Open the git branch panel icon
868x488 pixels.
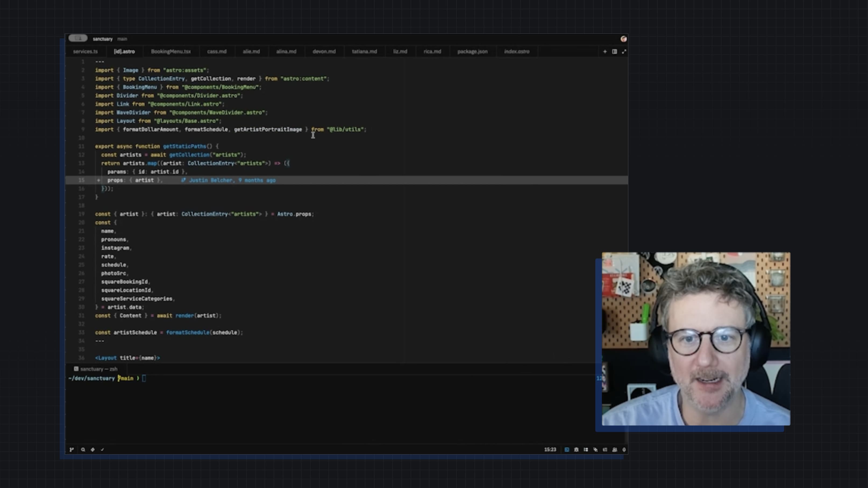coord(72,449)
